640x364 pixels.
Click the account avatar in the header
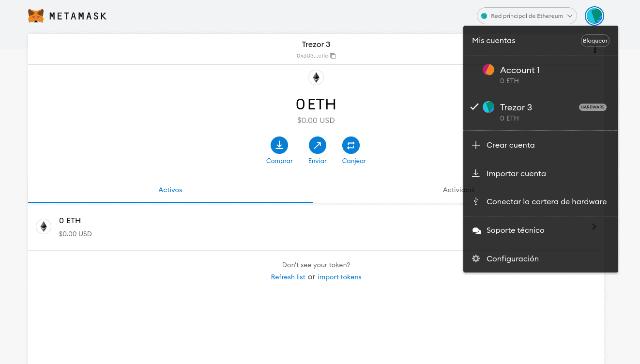click(594, 16)
